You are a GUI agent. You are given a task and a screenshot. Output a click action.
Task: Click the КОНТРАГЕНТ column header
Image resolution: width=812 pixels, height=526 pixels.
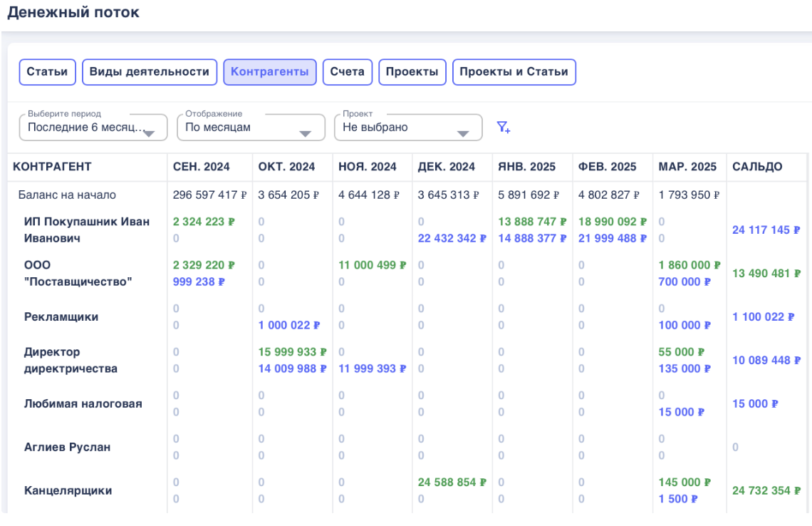point(52,167)
